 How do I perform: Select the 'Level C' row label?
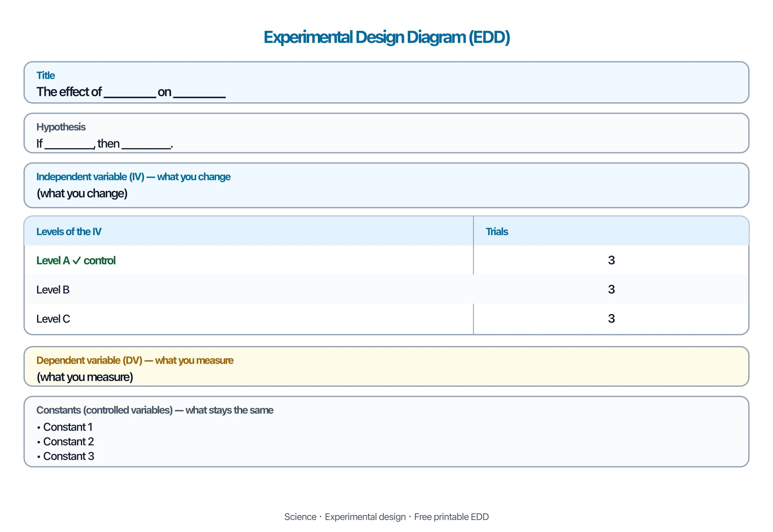(x=53, y=319)
